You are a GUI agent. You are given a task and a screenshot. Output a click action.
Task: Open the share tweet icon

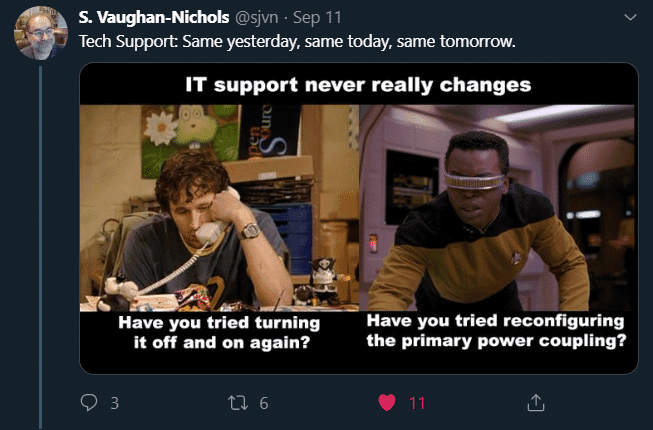pos(536,403)
